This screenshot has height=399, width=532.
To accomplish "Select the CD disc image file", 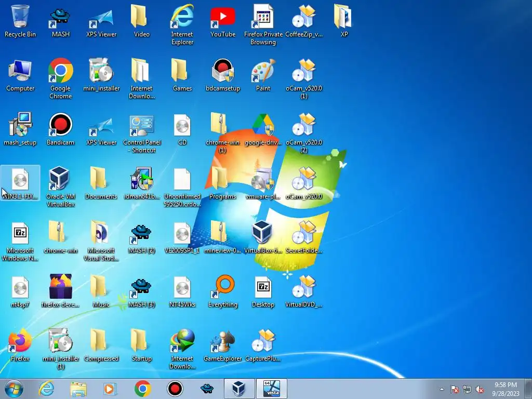I will click(182, 129).
